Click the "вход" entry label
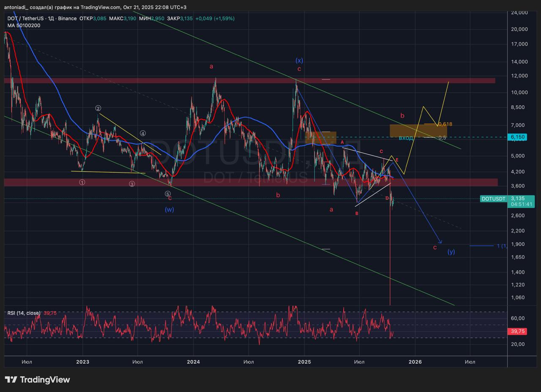 (x=406, y=138)
